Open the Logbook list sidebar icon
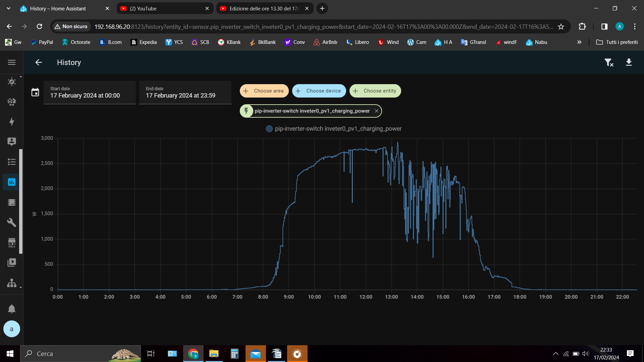 [x=12, y=162]
